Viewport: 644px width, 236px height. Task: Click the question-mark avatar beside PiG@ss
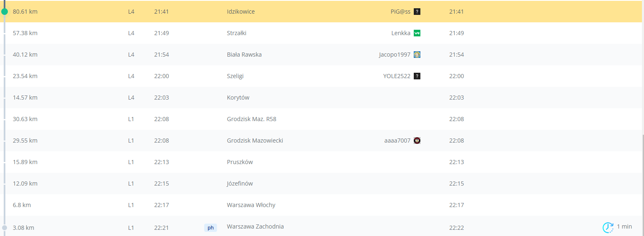[x=417, y=12]
